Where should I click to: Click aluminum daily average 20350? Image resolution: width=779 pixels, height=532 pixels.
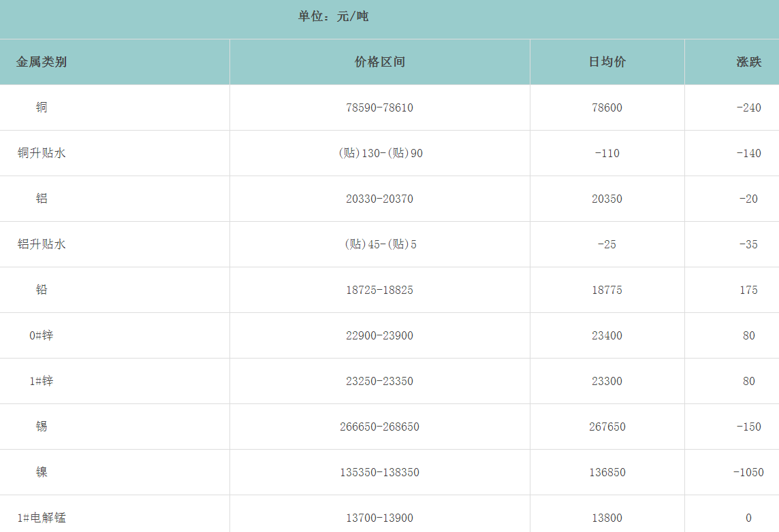coord(607,199)
